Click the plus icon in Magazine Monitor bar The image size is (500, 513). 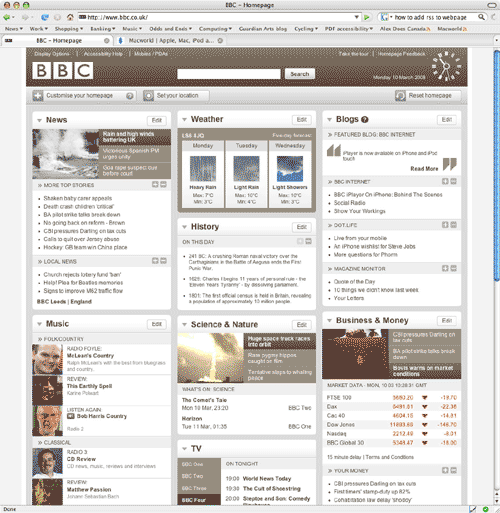(445, 268)
